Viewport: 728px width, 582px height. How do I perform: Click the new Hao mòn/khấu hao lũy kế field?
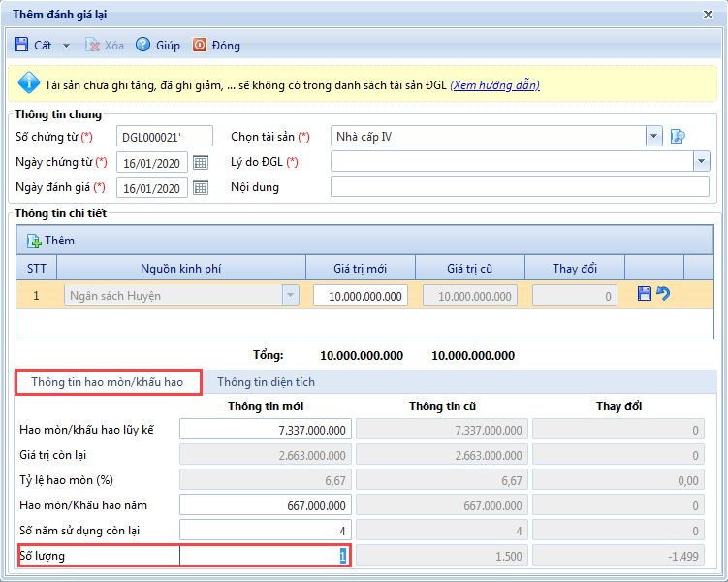(266, 429)
